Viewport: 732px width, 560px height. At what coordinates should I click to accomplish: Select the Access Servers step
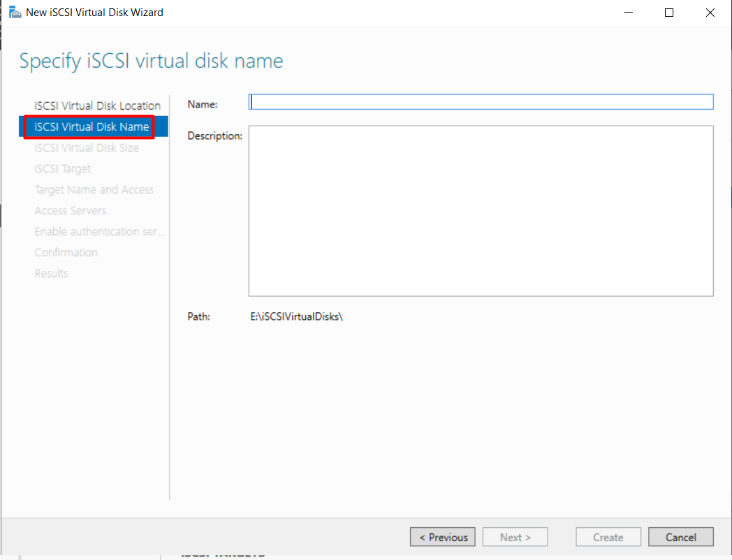[x=70, y=210]
